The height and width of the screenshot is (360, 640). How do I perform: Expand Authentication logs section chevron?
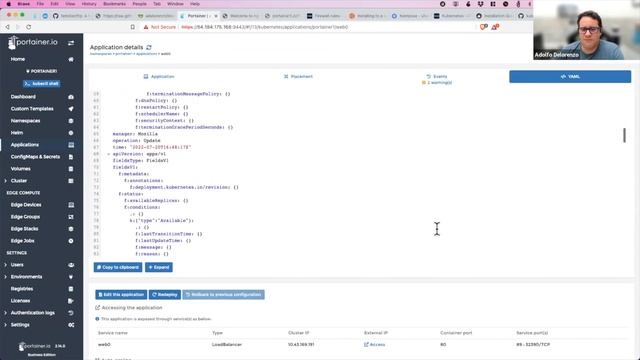pos(5,313)
